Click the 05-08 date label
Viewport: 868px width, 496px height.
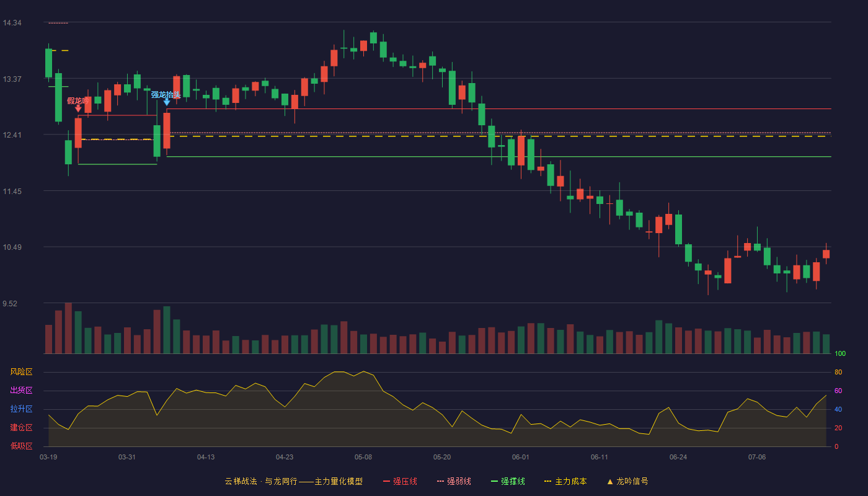363,457
